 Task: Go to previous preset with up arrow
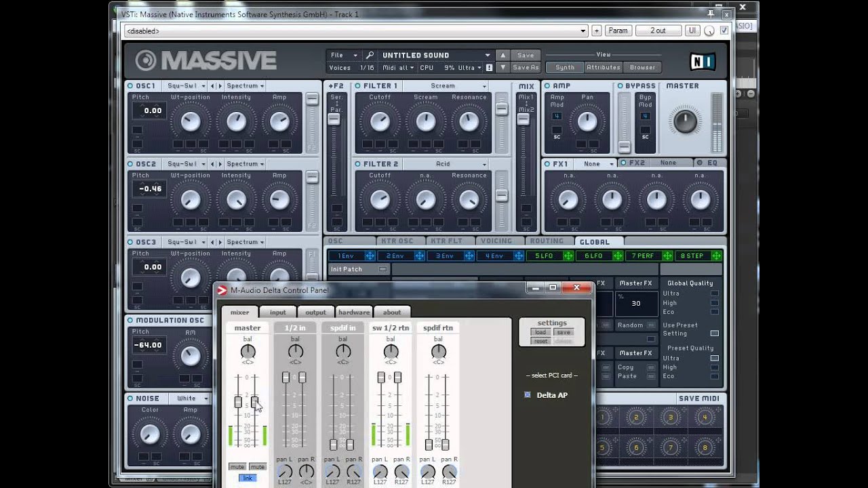(x=502, y=55)
